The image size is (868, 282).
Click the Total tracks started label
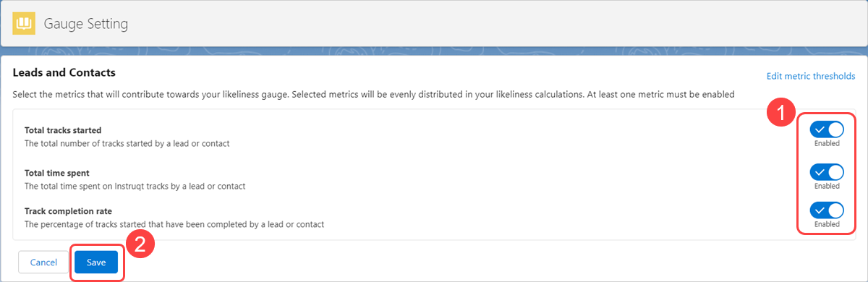pyautogui.click(x=63, y=130)
